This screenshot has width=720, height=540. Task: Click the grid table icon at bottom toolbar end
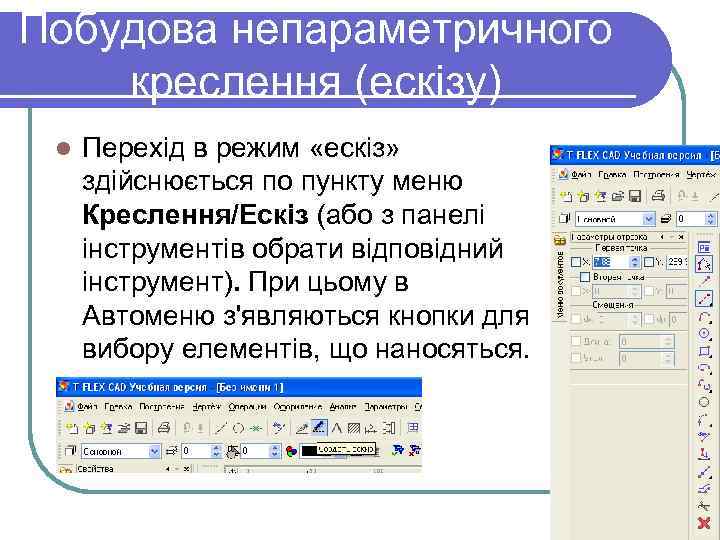[413, 428]
